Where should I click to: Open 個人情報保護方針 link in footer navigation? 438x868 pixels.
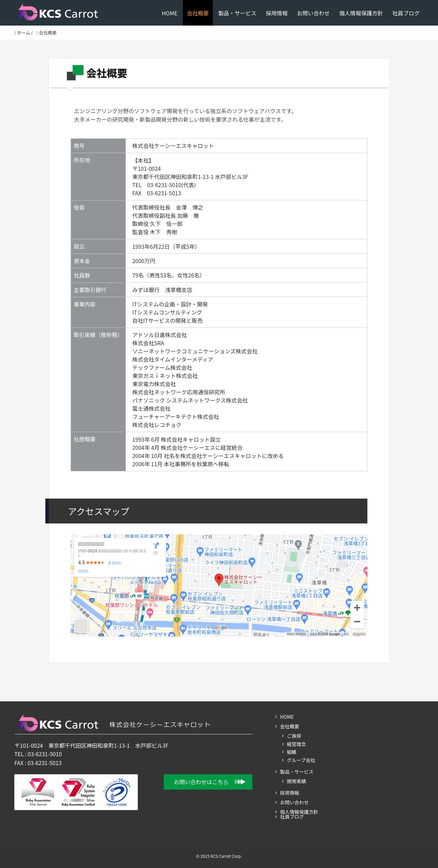[x=299, y=812]
